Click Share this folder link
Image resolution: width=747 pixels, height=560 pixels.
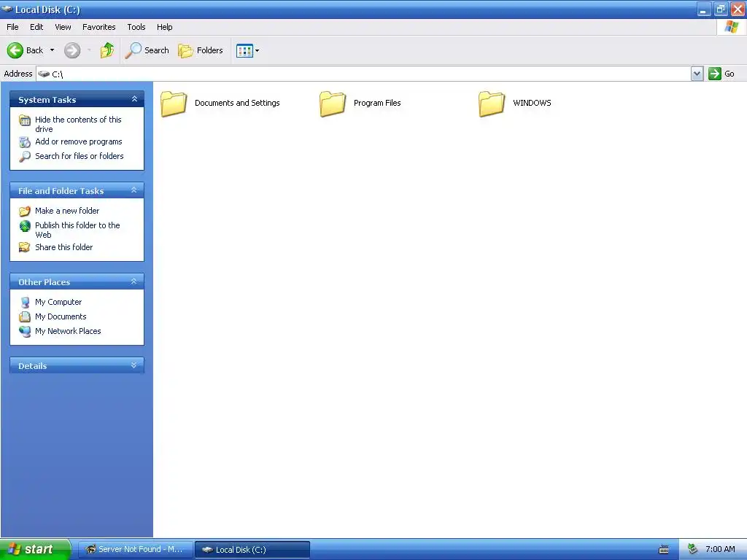coord(64,247)
